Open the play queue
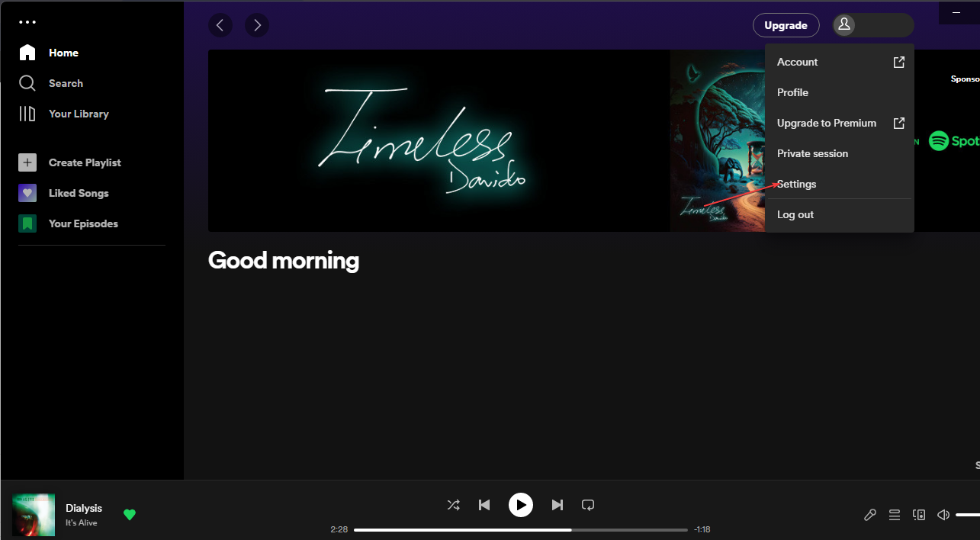This screenshot has height=540, width=980. (x=895, y=515)
